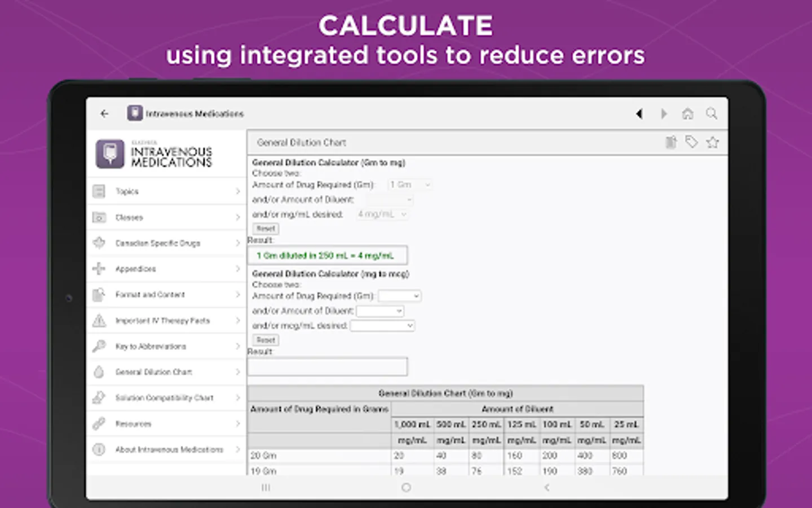
Task: Tap the Android recent apps button
Action: coord(266,487)
